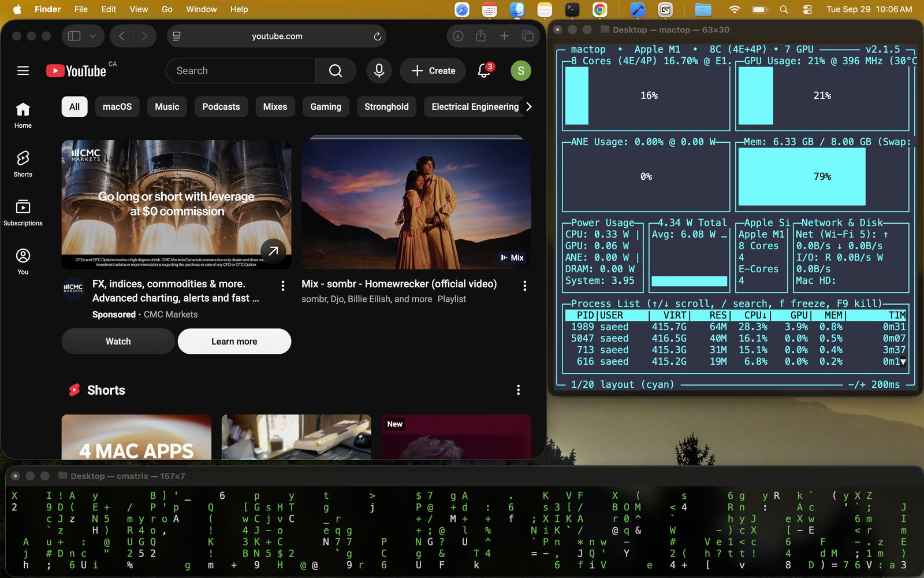The image size is (924, 578).
Task: Start voice search with the microphone icon
Action: coord(379,71)
